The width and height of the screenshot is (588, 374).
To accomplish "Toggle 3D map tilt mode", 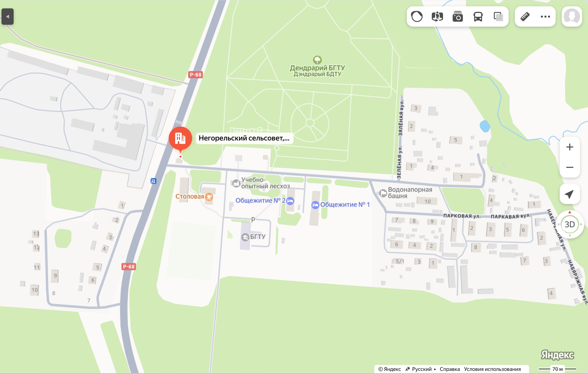I will 570,224.
